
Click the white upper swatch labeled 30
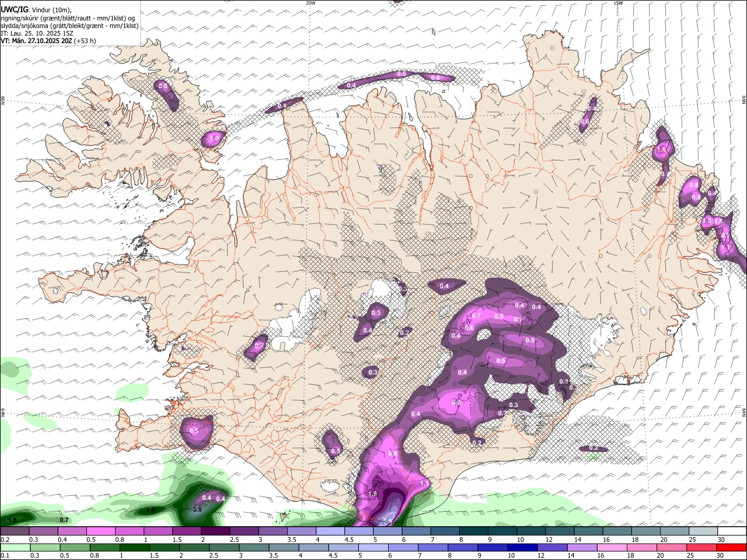732,531
